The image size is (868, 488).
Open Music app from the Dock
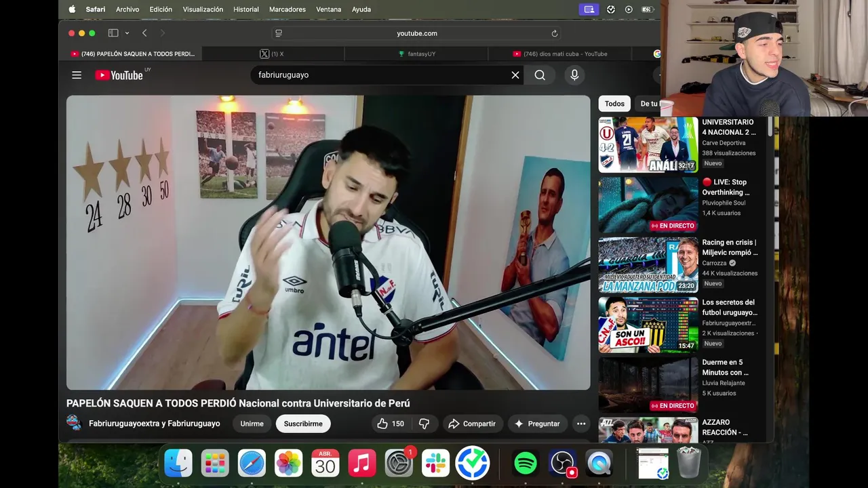362,464
